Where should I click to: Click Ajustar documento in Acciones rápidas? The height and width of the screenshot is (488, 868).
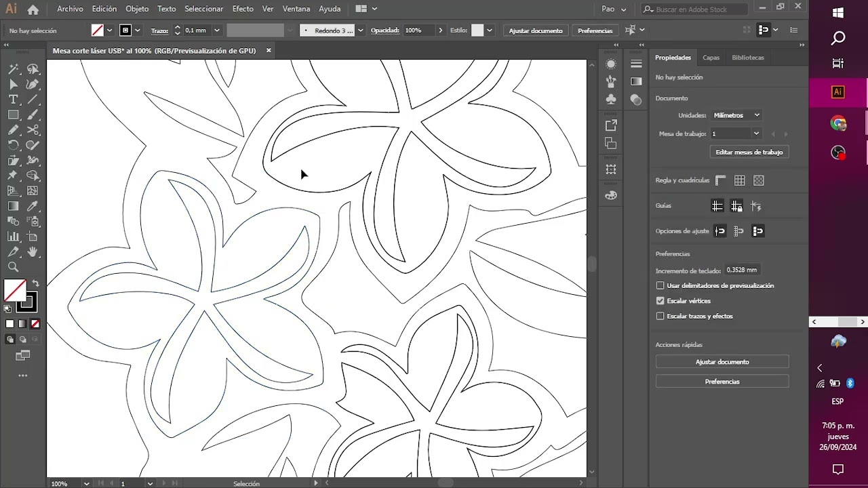[x=722, y=362]
